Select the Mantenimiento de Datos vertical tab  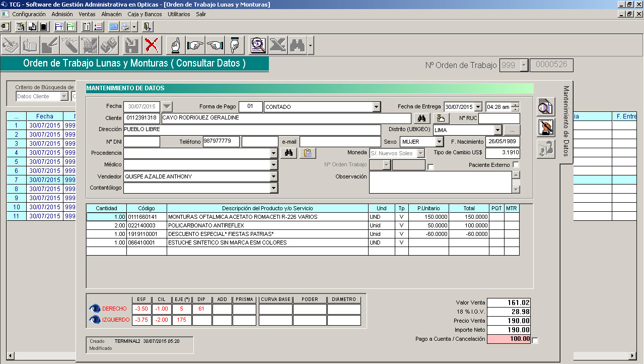(566, 121)
